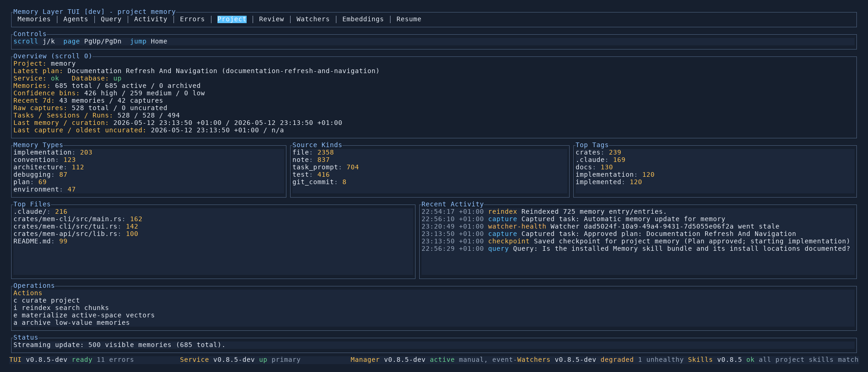Viewport: 868px width, 372px height.
Task: Click the 'Raw captures: 528 total' line
Action: pyautogui.click(x=90, y=108)
